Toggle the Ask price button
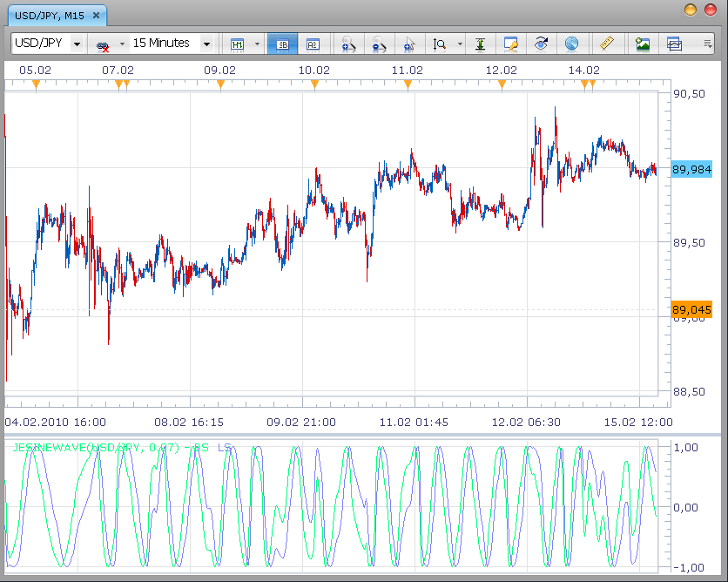The image size is (728, 582). [x=313, y=44]
